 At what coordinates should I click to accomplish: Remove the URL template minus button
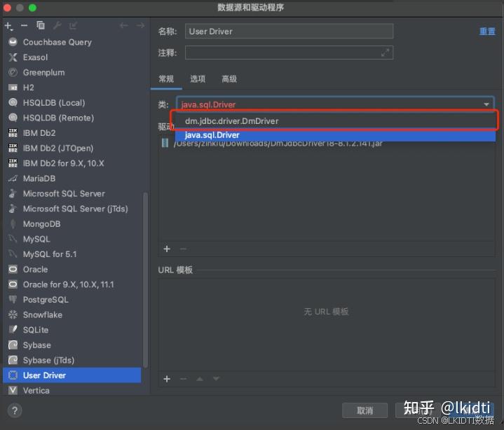pyautogui.click(x=183, y=379)
